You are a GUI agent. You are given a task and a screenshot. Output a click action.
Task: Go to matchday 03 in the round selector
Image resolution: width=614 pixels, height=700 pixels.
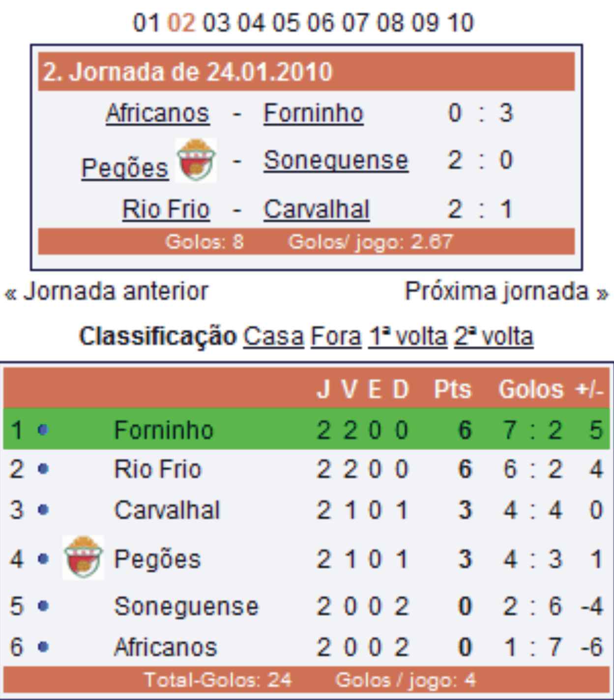click(216, 23)
